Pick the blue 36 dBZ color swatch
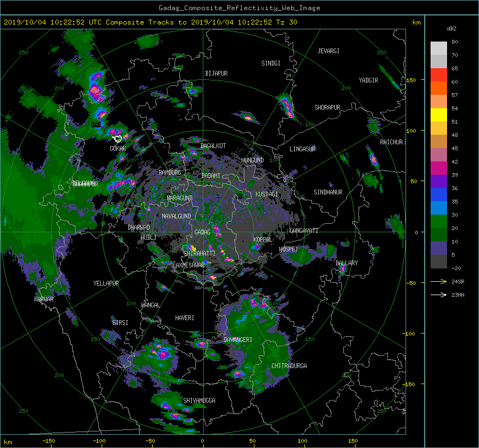Image resolution: width=479 pixels, height=448 pixels. click(439, 194)
